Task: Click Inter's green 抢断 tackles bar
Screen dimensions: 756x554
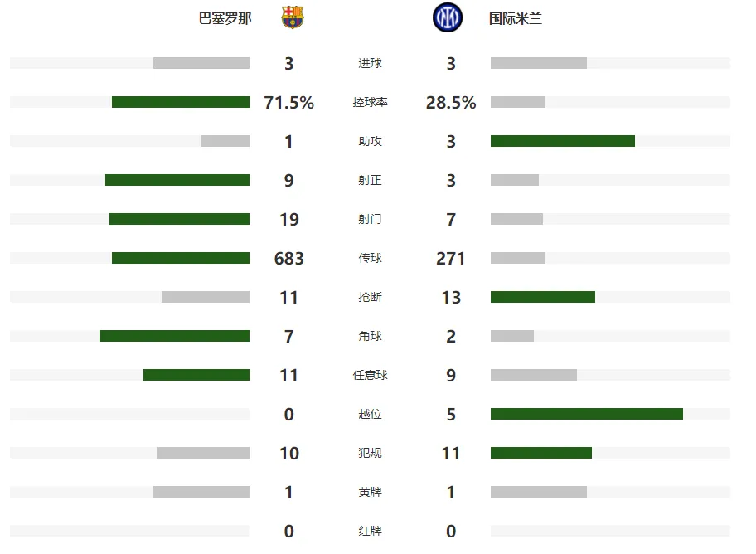Action: pyautogui.click(x=543, y=297)
